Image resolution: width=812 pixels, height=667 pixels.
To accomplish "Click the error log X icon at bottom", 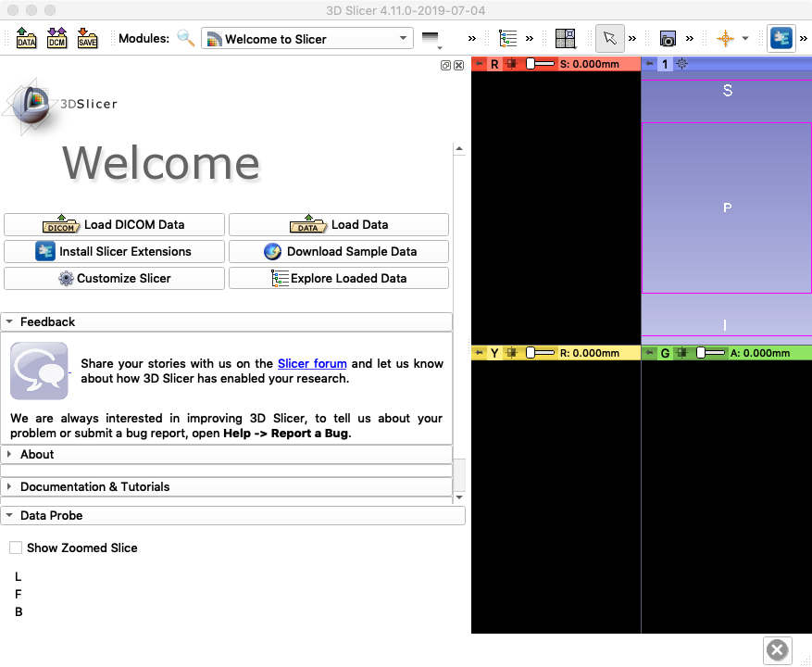I will (x=778, y=650).
